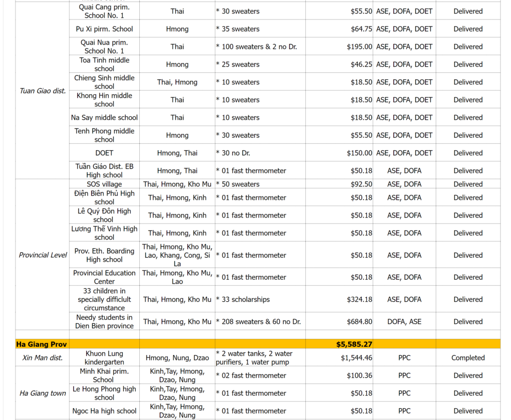Select 'Provincial Education Center' cell
The width and height of the screenshot is (511, 420).
pos(104,277)
